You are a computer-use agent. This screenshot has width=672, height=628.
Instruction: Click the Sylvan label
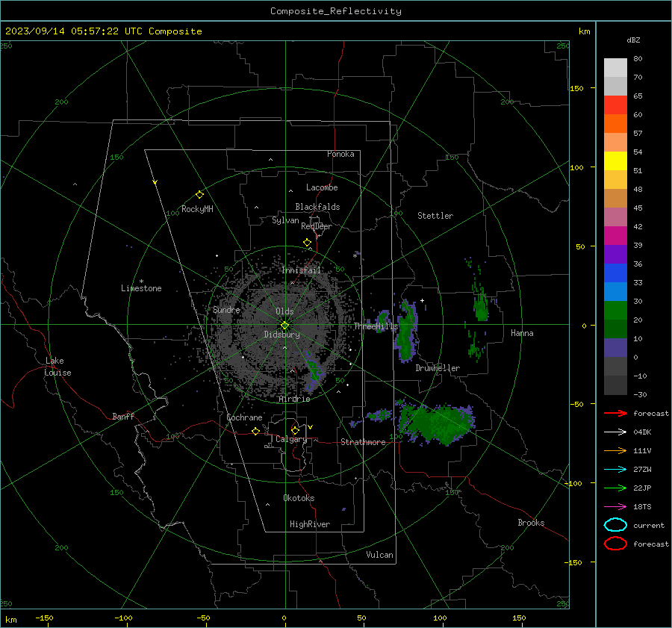[x=285, y=220]
